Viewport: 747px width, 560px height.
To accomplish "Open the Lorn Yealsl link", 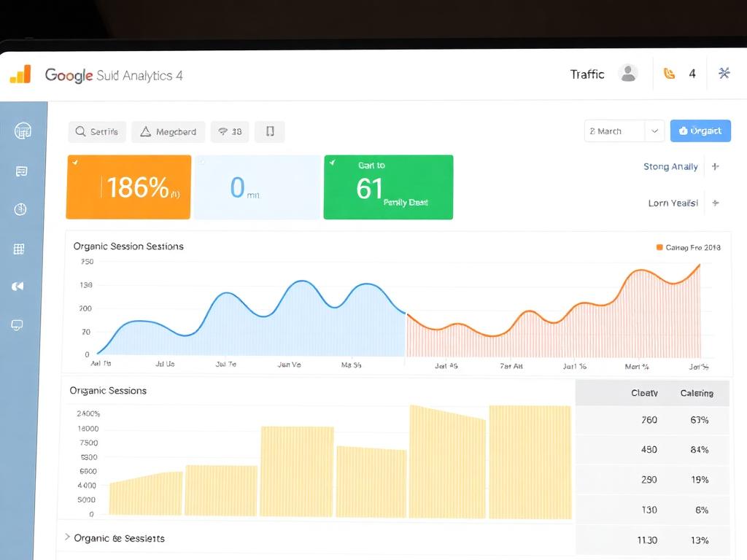I will coord(673,203).
